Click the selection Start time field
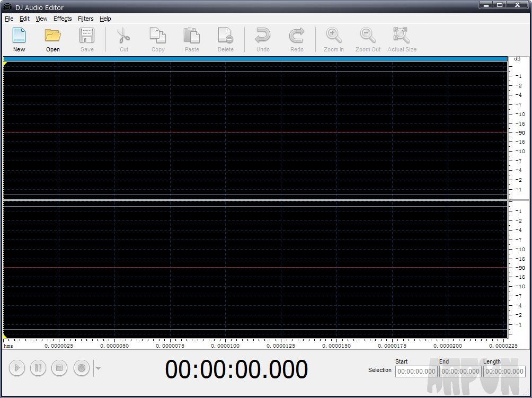This screenshot has height=398, width=532. click(416, 372)
